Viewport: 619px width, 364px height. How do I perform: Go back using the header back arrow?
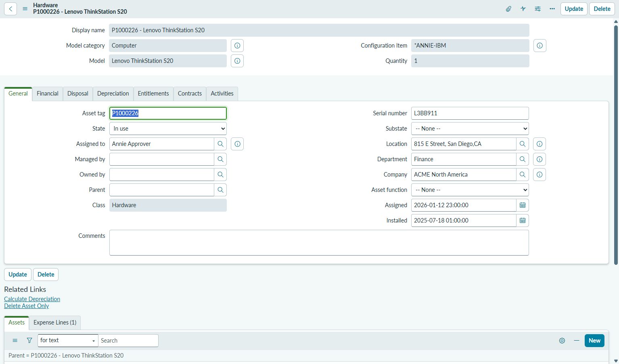pyautogui.click(x=10, y=9)
